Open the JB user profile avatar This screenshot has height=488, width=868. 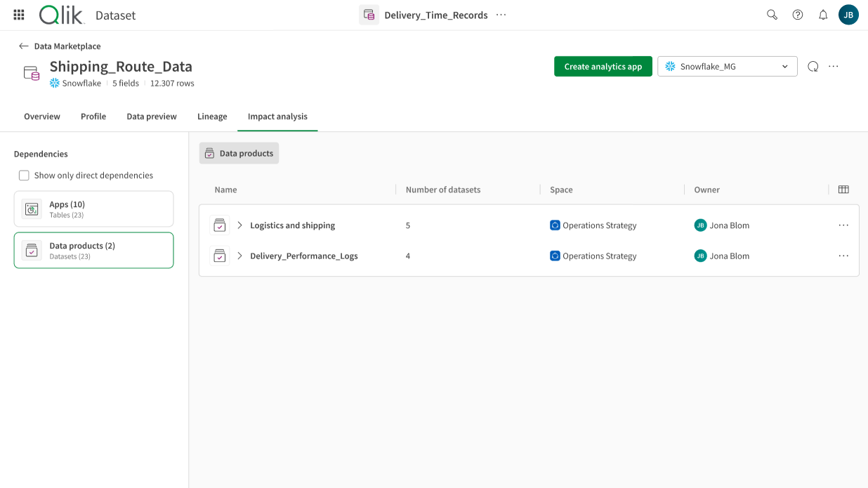click(x=848, y=15)
